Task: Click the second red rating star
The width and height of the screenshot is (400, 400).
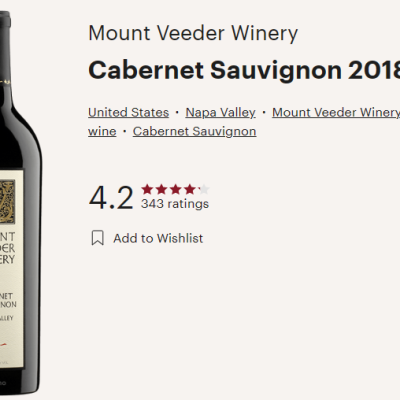Action: pos(161,189)
